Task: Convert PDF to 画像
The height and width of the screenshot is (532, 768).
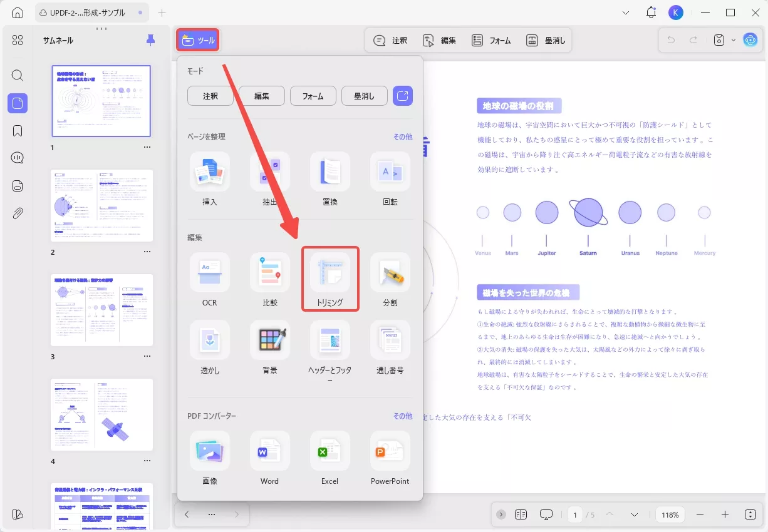Action: click(210, 458)
